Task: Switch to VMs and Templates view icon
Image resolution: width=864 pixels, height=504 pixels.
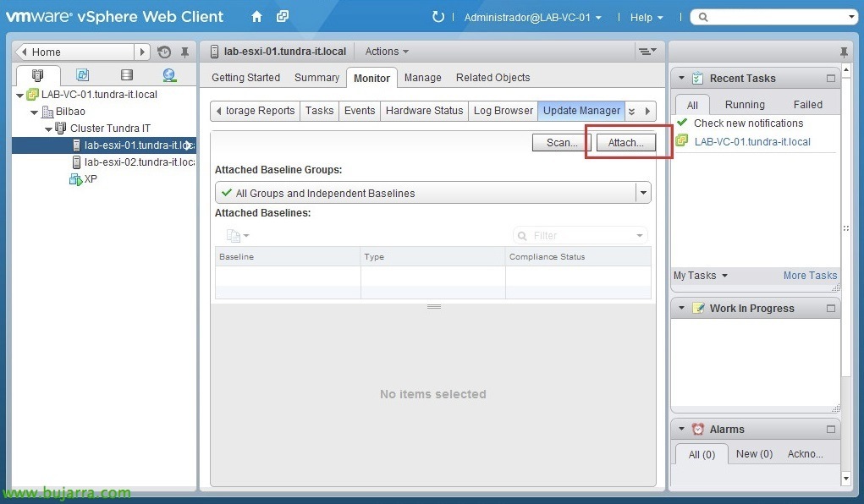Action: [82, 75]
